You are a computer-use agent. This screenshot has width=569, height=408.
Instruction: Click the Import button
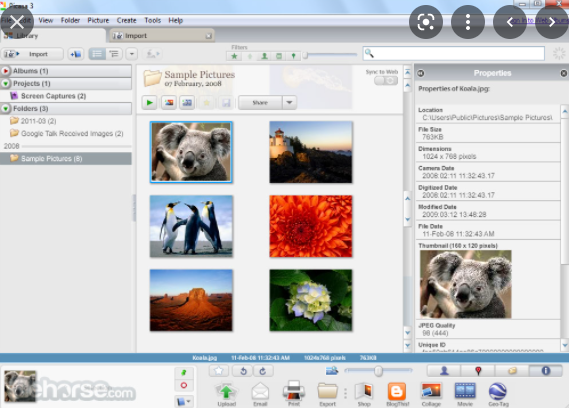click(x=32, y=54)
